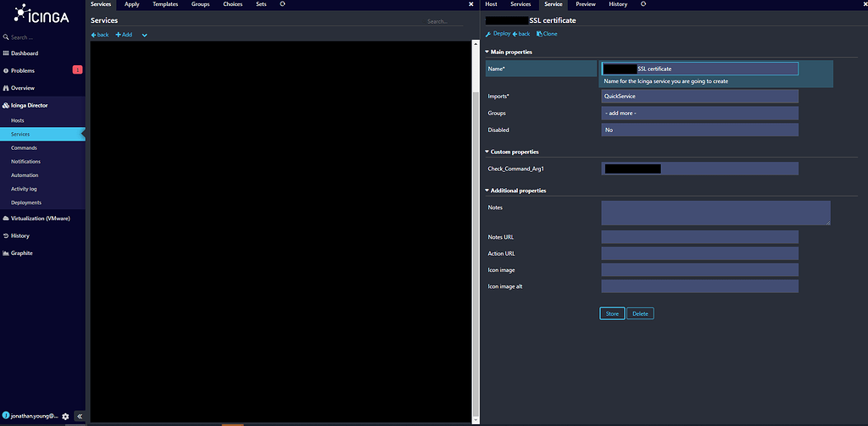Collapse the Additional properties section
The image size is (868, 426).
point(515,191)
